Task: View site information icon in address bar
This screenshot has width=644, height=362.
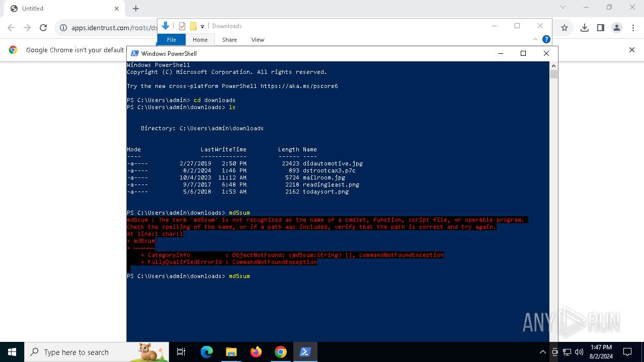Action: 63,28
